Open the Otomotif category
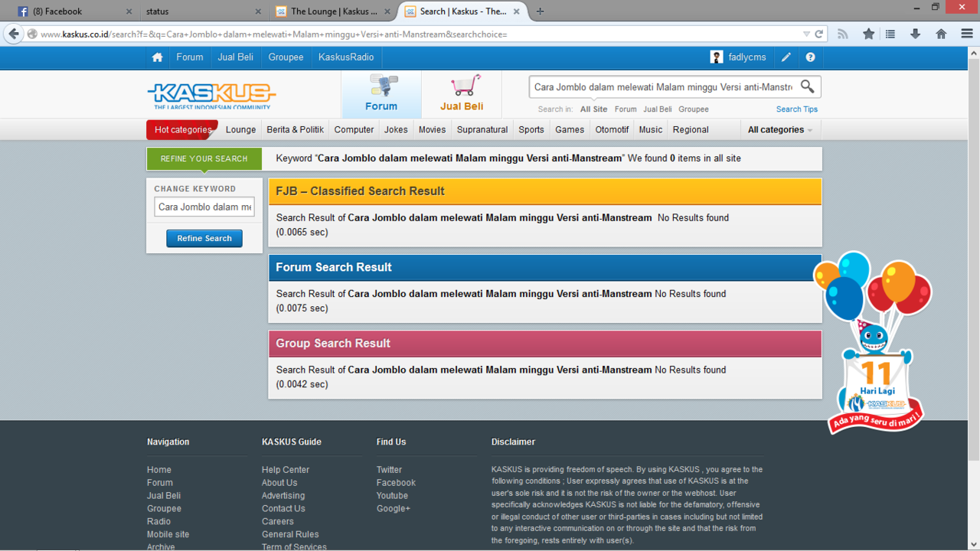The image size is (980, 551). point(612,129)
